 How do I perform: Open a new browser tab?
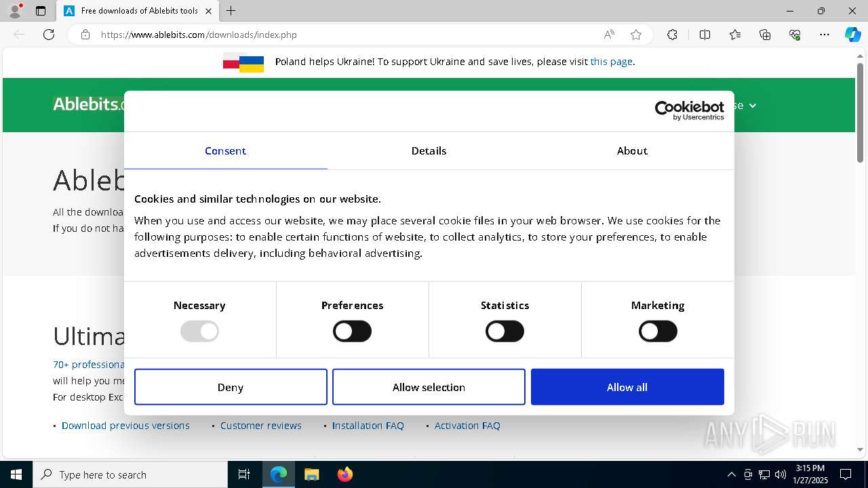click(x=231, y=11)
